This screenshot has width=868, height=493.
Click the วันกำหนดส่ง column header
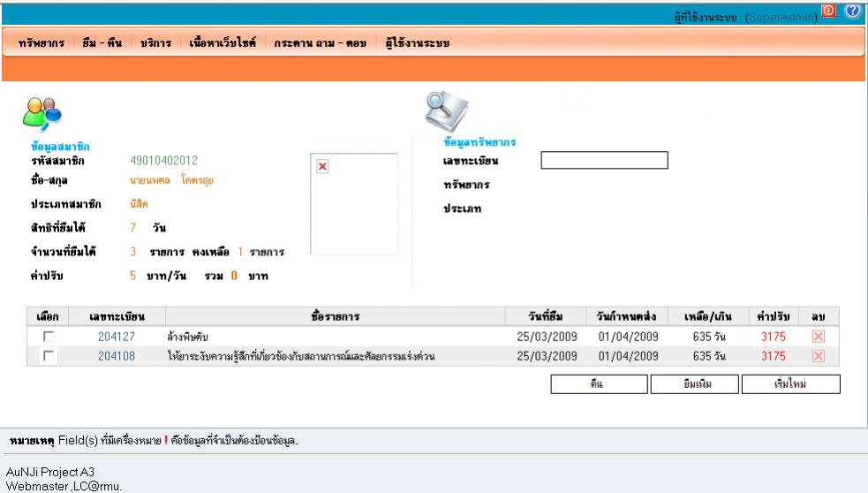pos(627,316)
